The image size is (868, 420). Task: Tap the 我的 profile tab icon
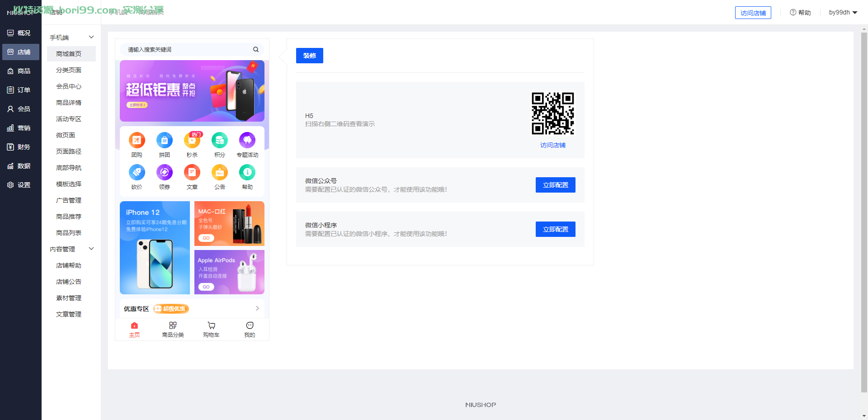(x=250, y=326)
